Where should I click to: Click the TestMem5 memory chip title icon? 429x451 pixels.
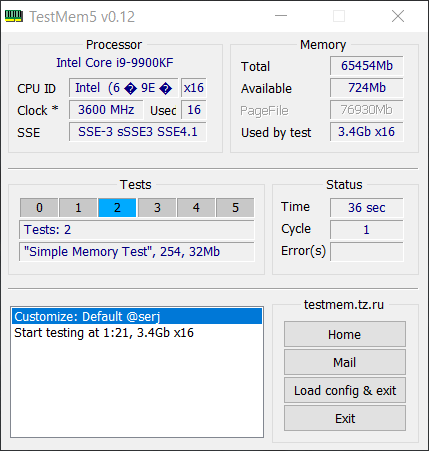14,16
